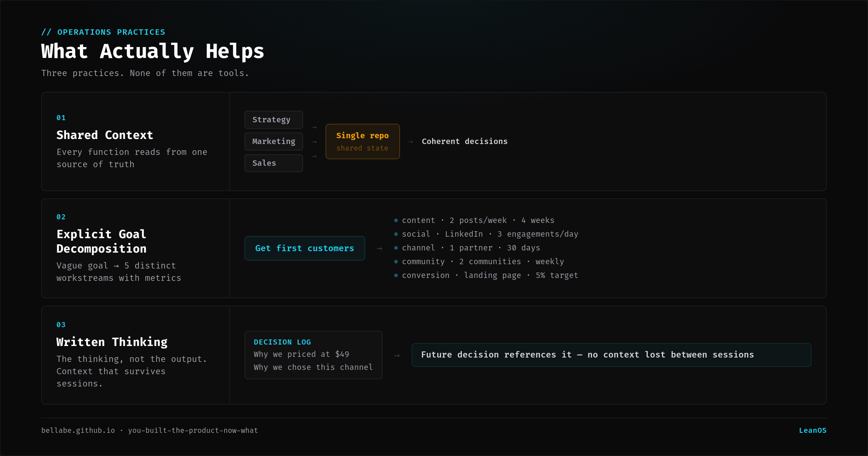Click bullet dot beside social LinkedIn line
This screenshot has width=868, height=456.
click(x=396, y=234)
